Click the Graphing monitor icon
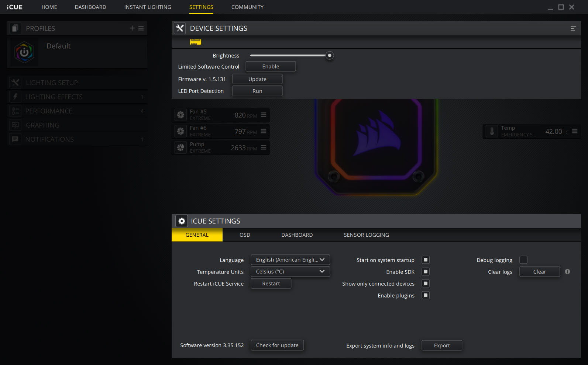The height and width of the screenshot is (365, 588). click(x=15, y=125)
